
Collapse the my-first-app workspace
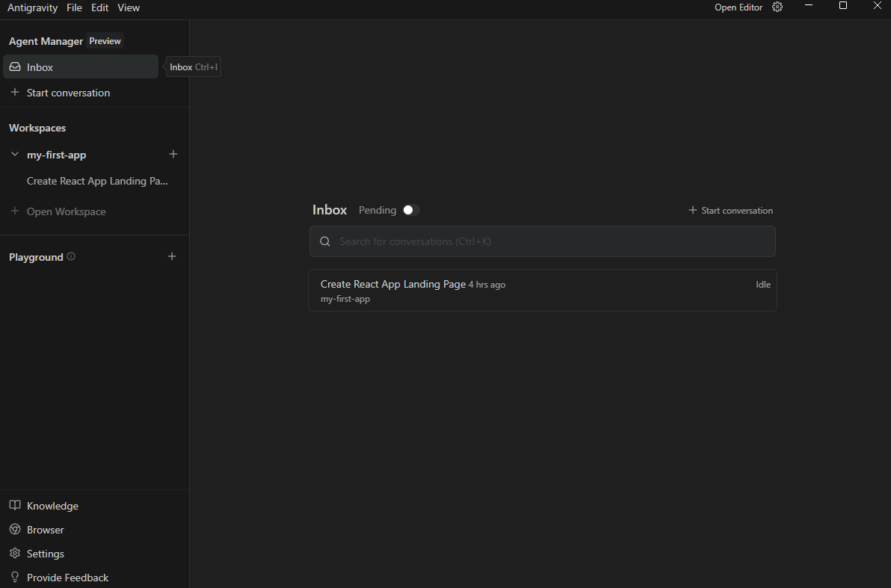tap(14, 154)
